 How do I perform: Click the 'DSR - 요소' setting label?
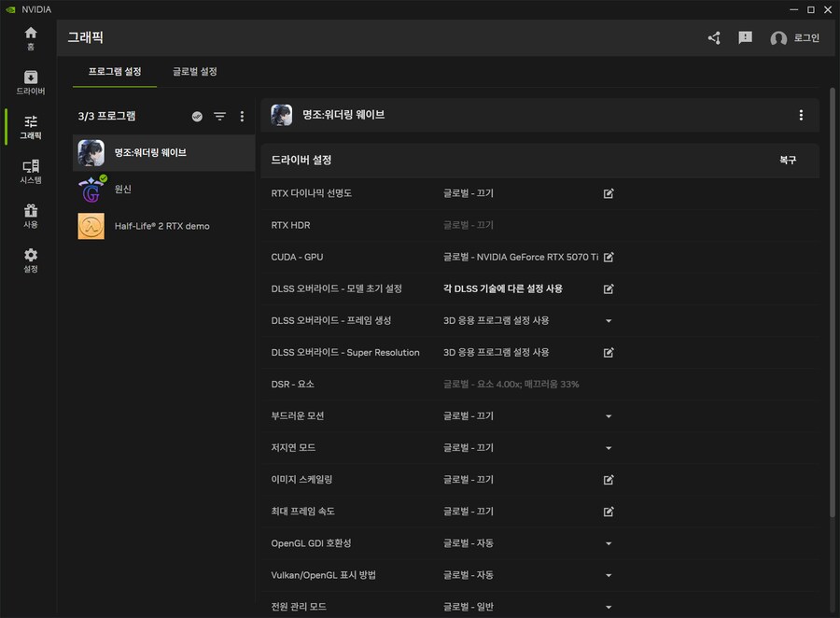tap(292, 385)
